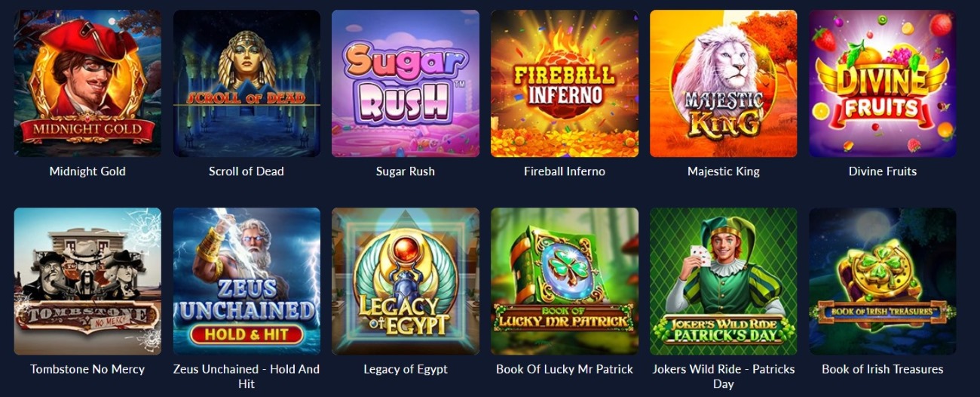The height and width of the screenshot is (397, 980).
Task: Open the Midnight Gold game thumbnail
Action: (x=87, y=83)
